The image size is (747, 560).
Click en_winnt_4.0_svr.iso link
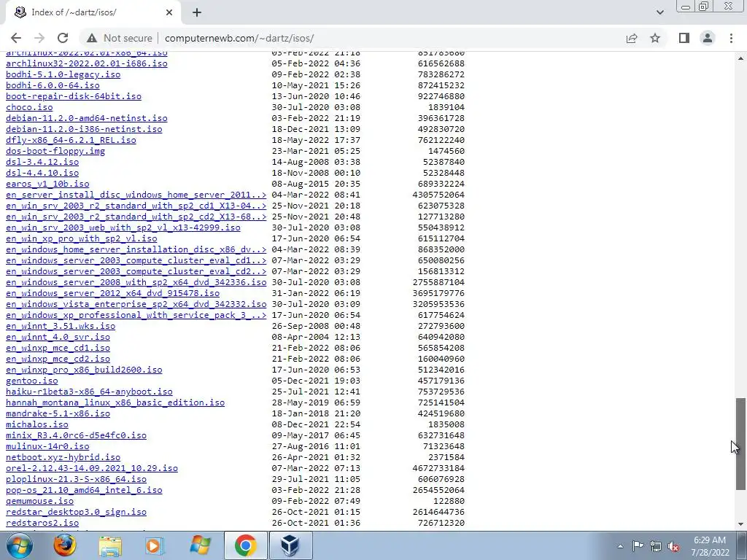tap(58, 337)
